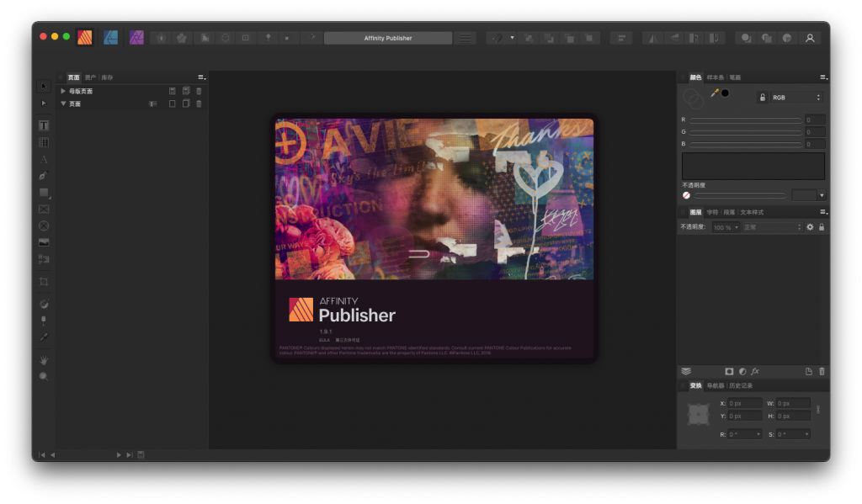The width and height of the screenshot is (862, 504).
Task: Adjust the R red channel slider
Action: pos(746,119)
